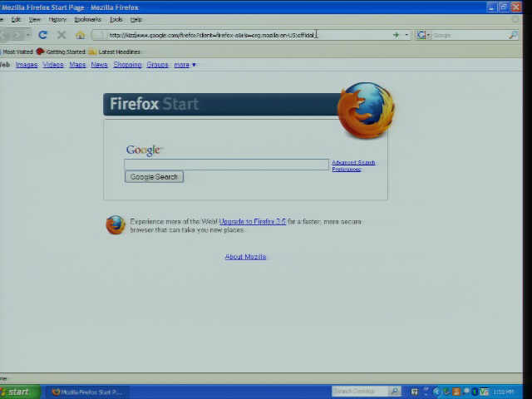Open the search engine selector Google icon

423,35
